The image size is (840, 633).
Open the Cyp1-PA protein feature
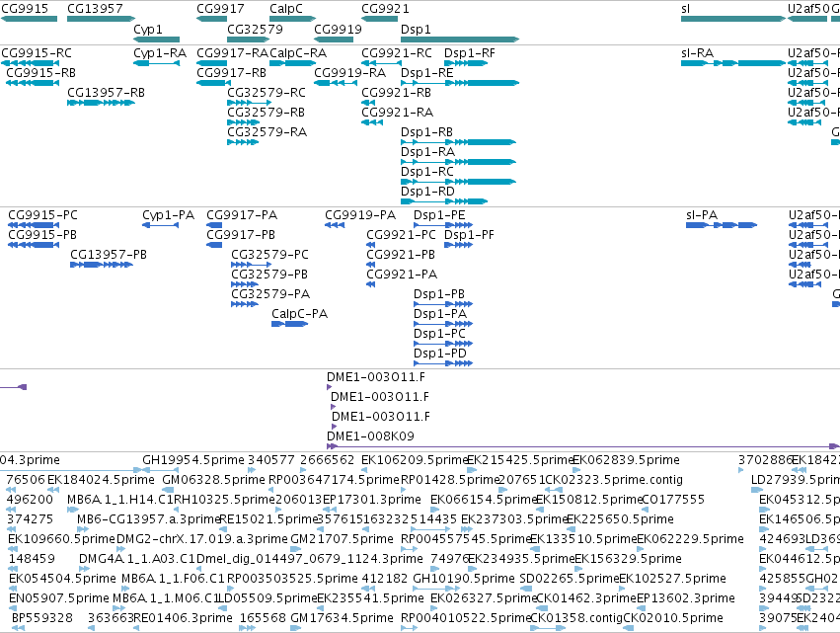point(160,225)
